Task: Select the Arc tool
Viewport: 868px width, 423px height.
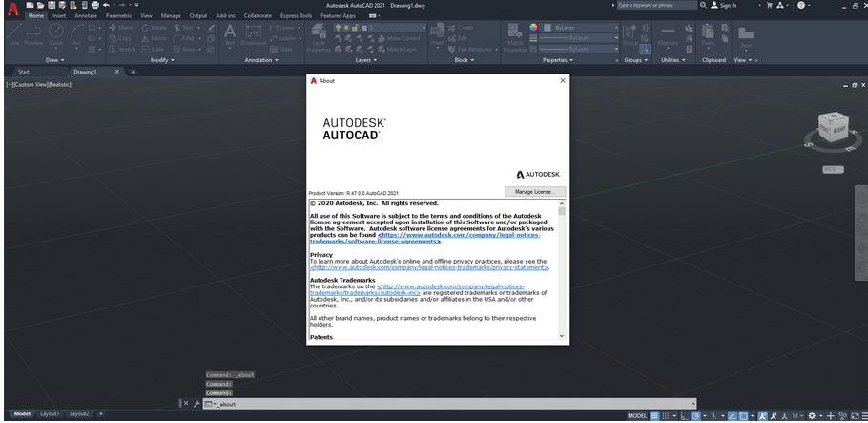Action: (x=77, y=35)
